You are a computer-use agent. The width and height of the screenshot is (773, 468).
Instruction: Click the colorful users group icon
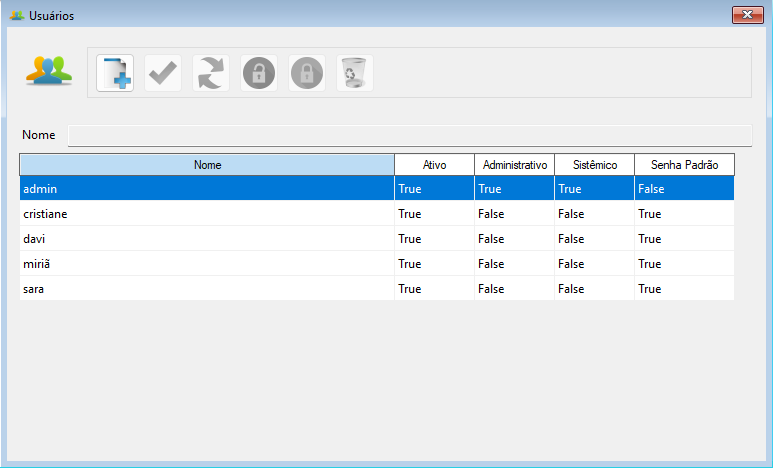pos(49,72)
